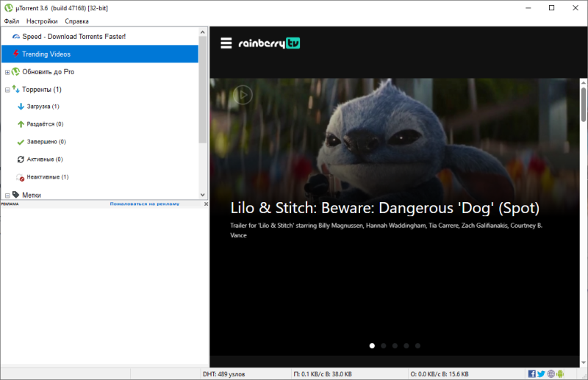
Task: Select Торренты (1) category
Action: click(x=42, y=89)
